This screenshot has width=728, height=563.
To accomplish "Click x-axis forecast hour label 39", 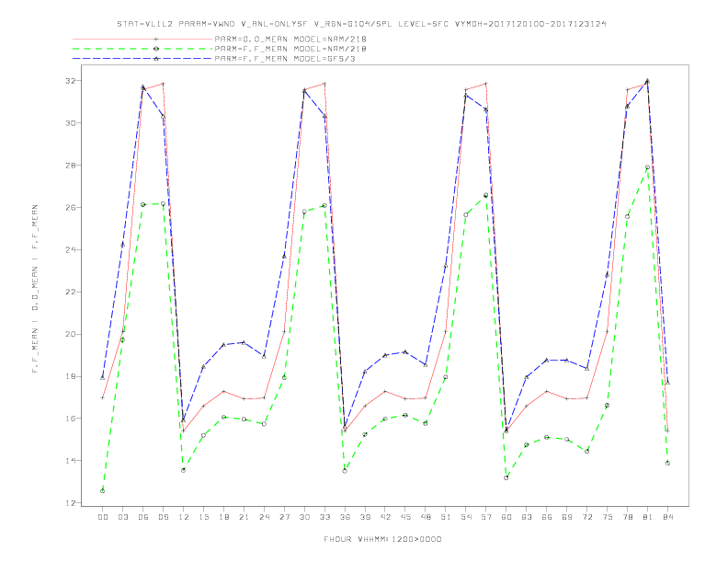I will point(365,517).
